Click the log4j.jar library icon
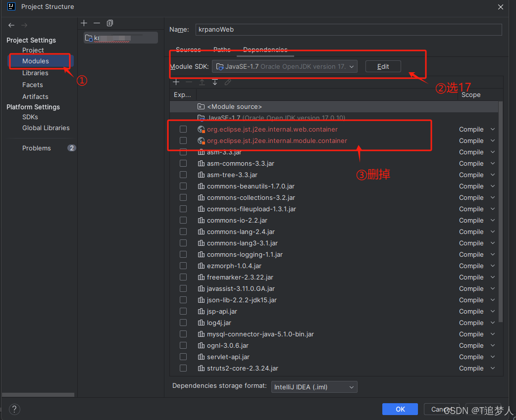This screenshot has width=516, height=420. tap(201, 323)
